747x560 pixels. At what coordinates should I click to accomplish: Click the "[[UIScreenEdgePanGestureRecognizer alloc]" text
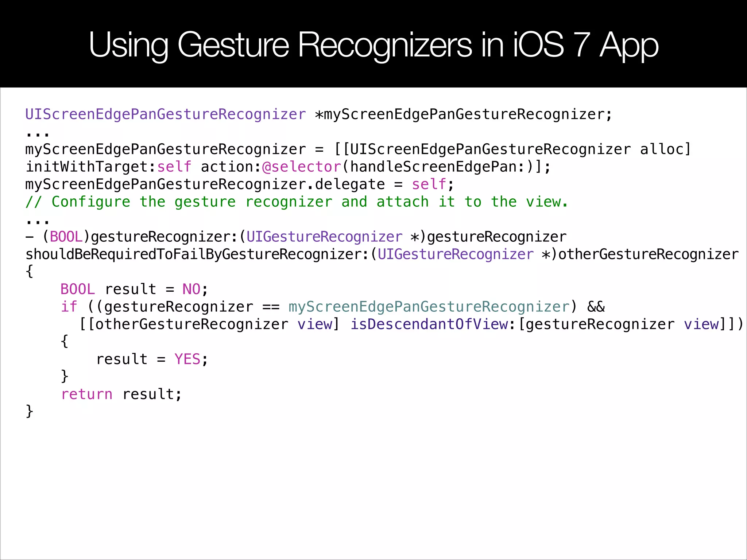tap(512, 149)
